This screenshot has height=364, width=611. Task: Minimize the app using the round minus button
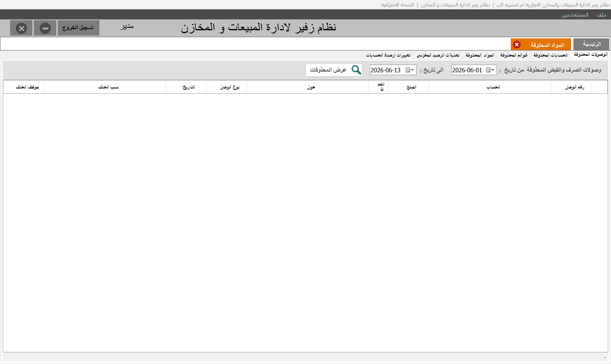pyautogui.click(x=45, y=28)
